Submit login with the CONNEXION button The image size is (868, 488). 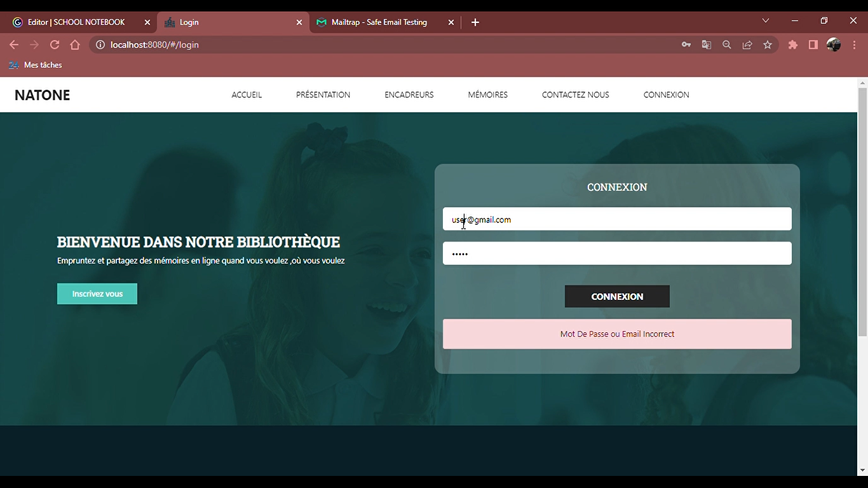tap(616, 296)
